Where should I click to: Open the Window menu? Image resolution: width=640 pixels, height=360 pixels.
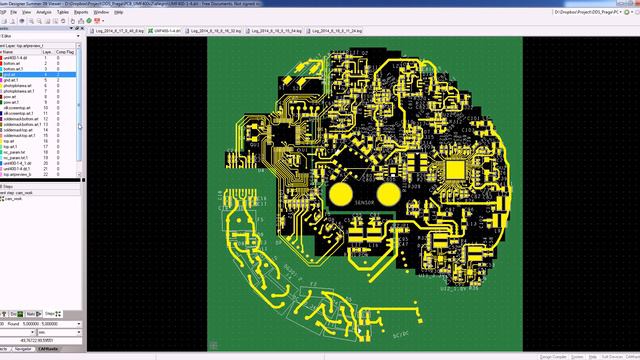(x=101, y=12)
